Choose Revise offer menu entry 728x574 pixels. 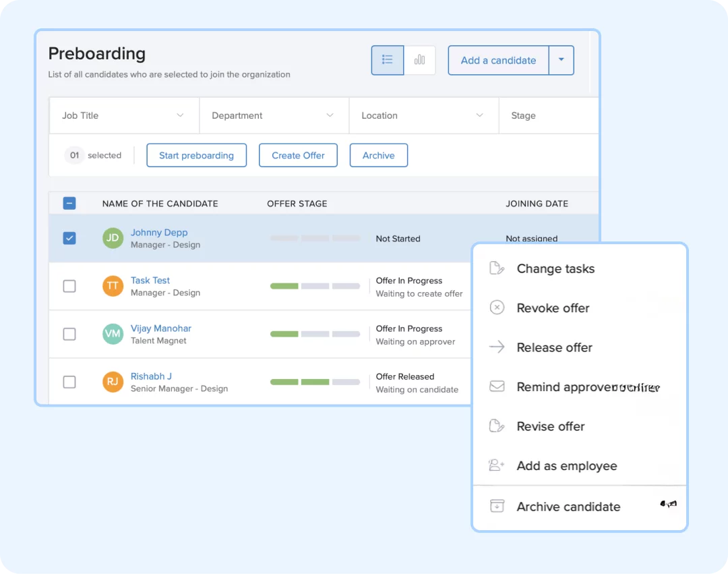pos(580,426)
